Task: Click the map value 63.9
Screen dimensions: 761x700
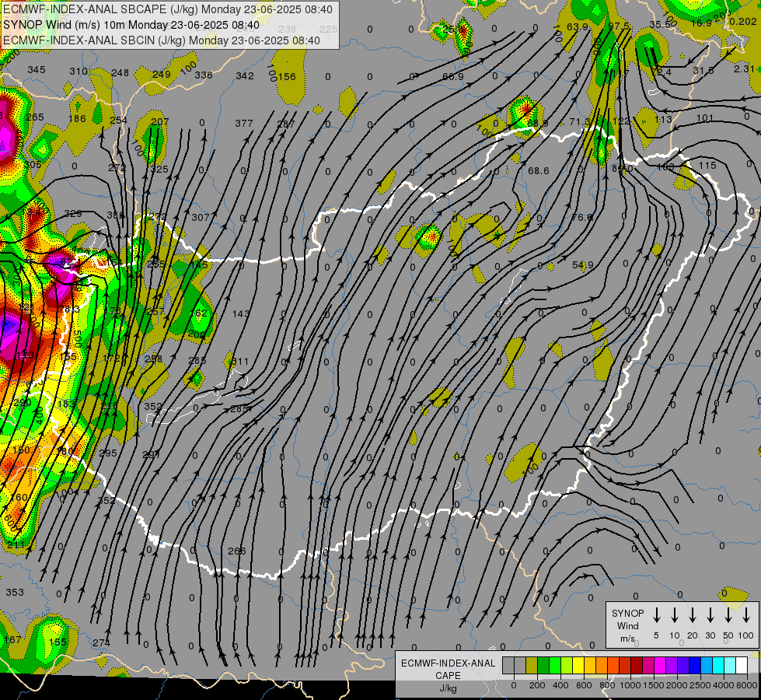Action: click(577, 26)
